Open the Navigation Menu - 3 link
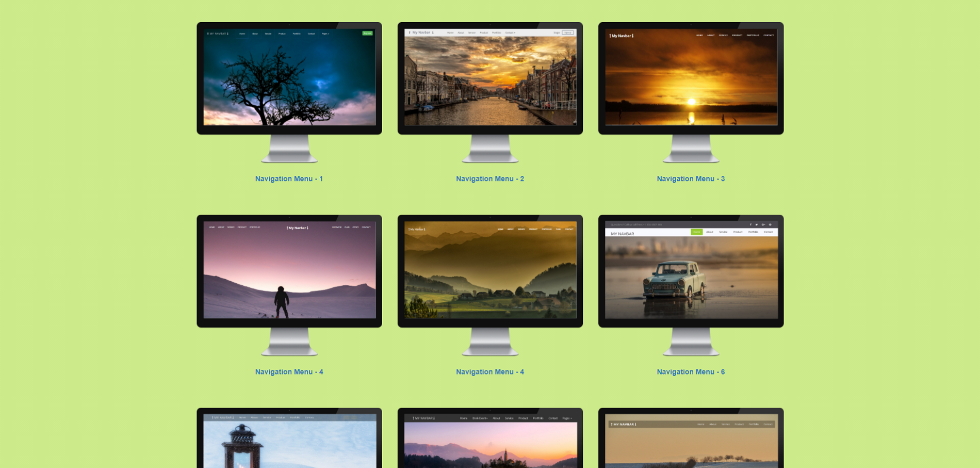 (691, 179)
